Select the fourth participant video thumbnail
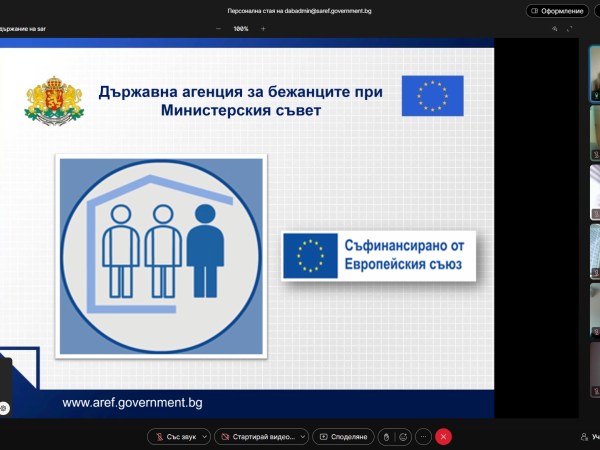Viewport: 600px width, 450px height. coord(595,251)
